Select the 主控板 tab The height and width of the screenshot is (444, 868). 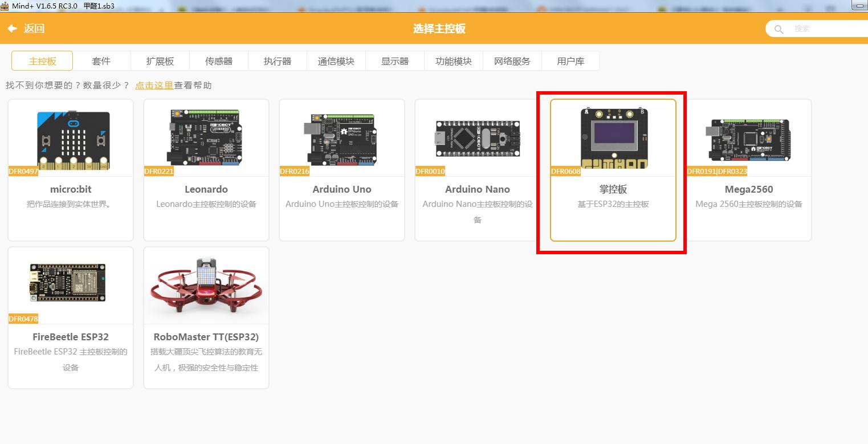(42, 61)
